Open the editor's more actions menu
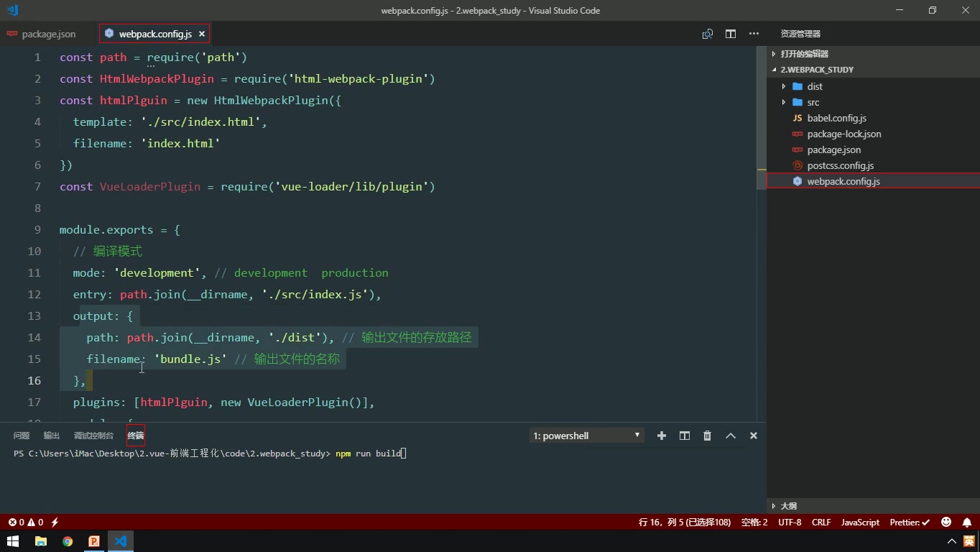Viewport: 980px width, 552px height. coord(754,34)
